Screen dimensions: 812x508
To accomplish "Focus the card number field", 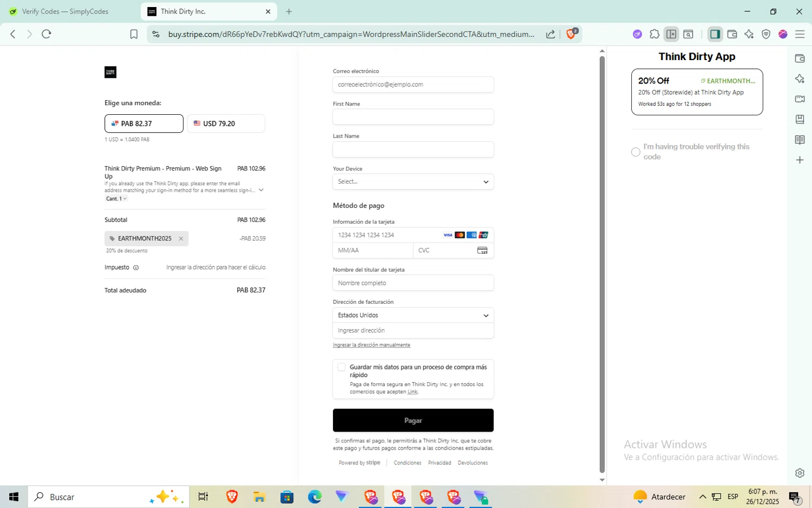I will click(413, 235).
